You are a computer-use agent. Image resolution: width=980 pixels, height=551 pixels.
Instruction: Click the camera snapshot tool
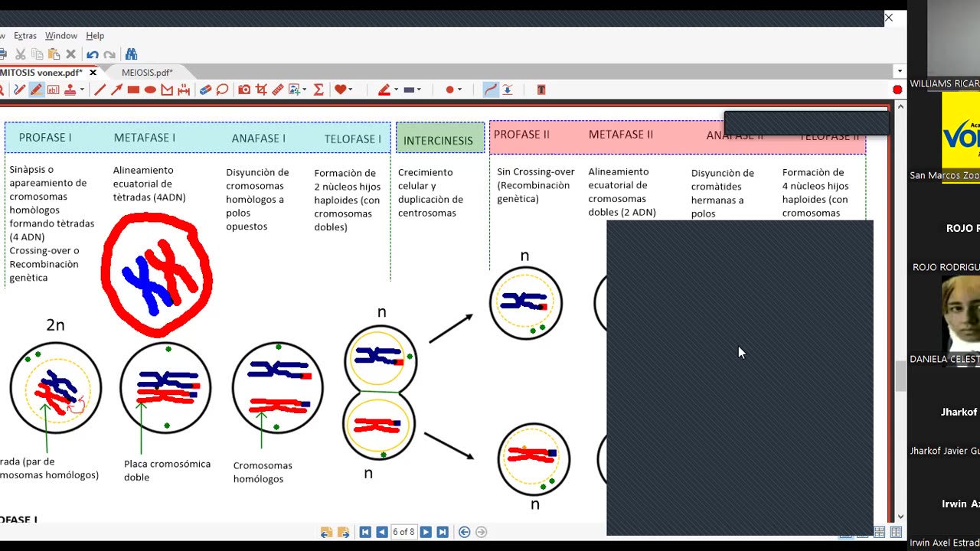(x=244, y=90)
